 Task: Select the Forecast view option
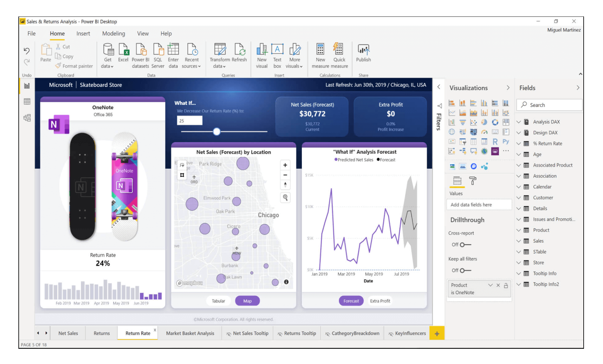(351, 301)
